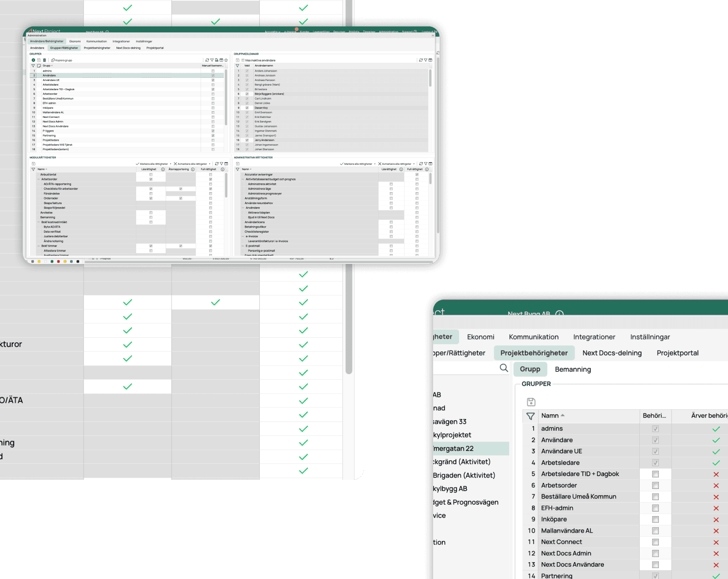This screenshot has width=728, height=579.
Task: Open dropdown arrow beside Markera alla rättigheter in Modulrättigheter
Action: click(x=171, y=164)
